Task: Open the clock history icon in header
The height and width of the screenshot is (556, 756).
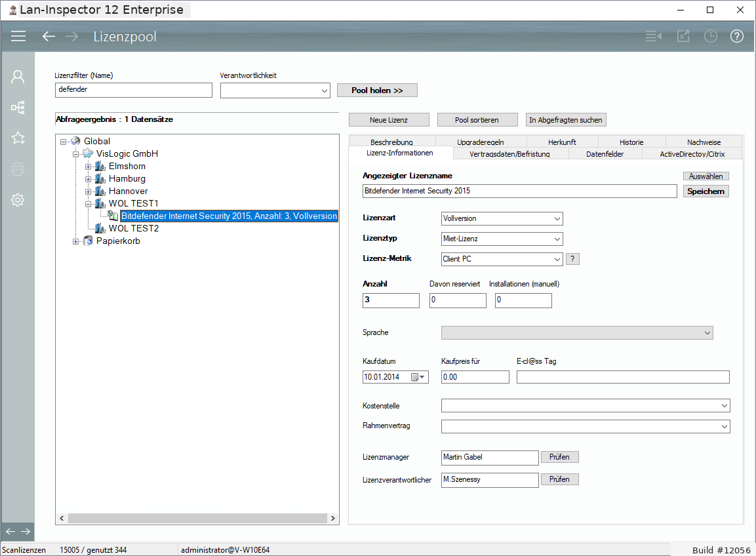Action: tap(711, 36)
